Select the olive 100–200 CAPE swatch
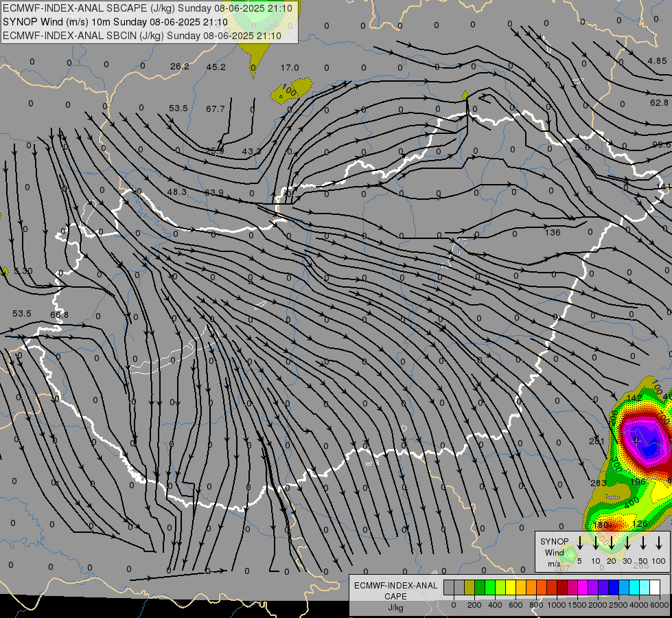This screenshot has width=672, height=618. pos(470,587)
